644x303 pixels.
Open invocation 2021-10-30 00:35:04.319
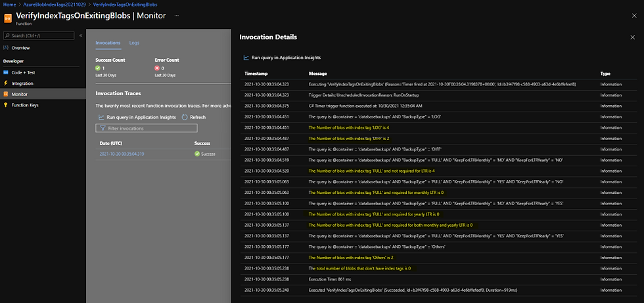point(122,154)
